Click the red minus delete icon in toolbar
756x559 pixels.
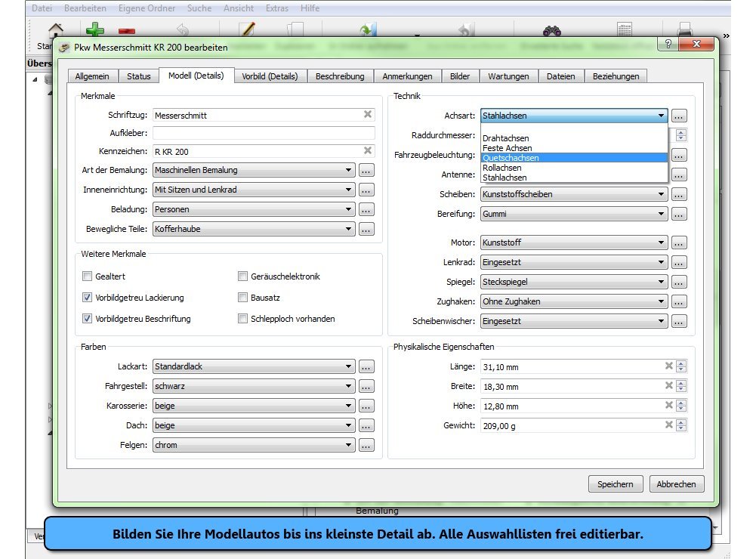coord(127,31)
